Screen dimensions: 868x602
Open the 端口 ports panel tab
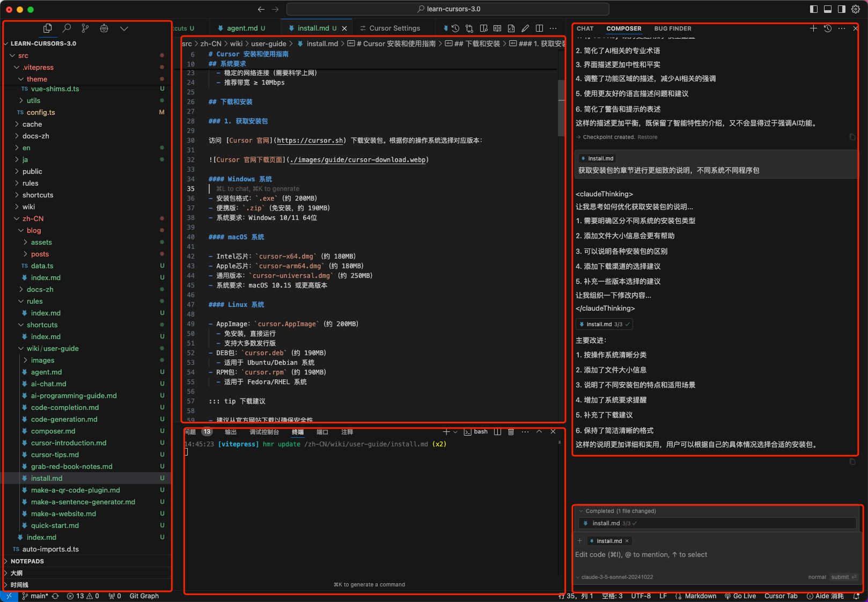[322, 432]
